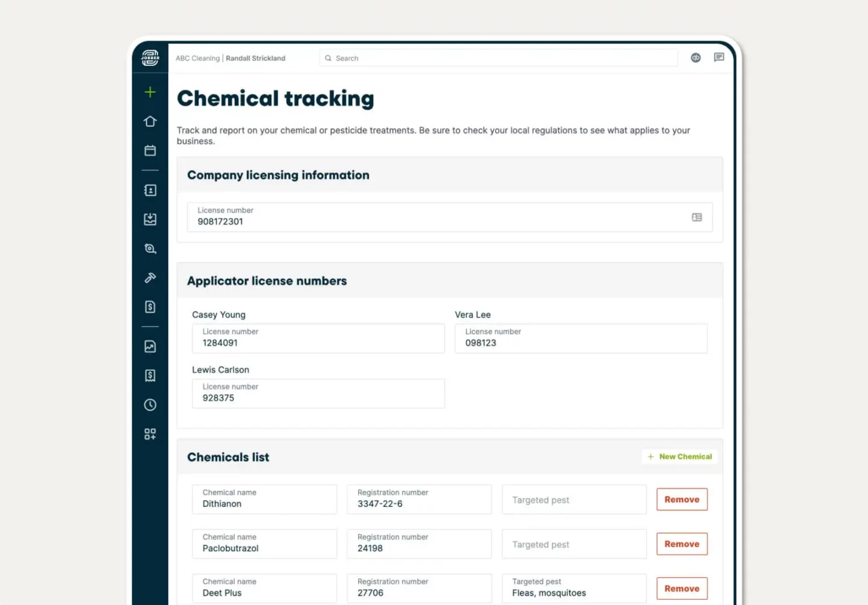Edit registration number 3347-22-6 field
This screenshot has height=605, width=868.
[x=419, y=499]
